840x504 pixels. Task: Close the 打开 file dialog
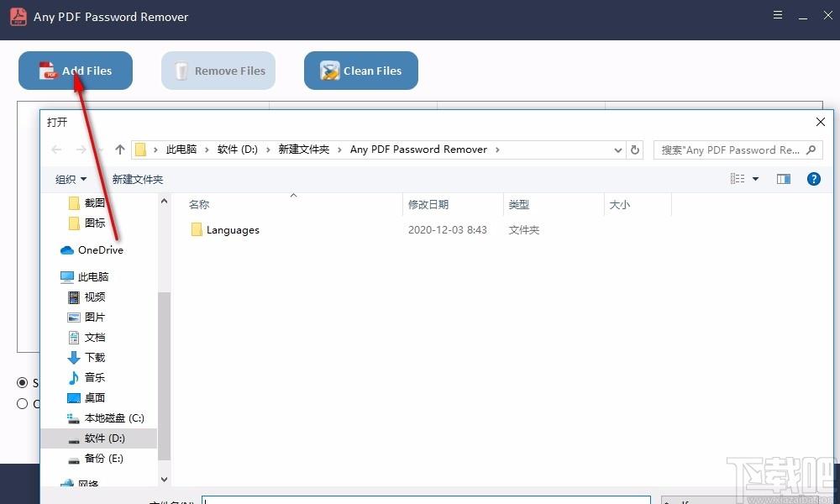pyautogui.click(x=820, y=122)
